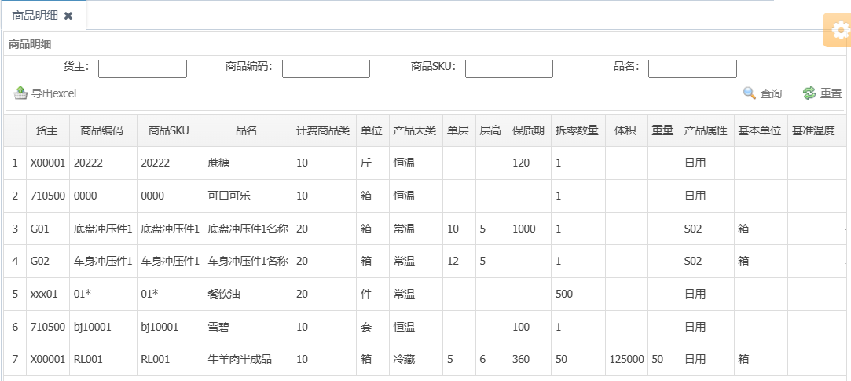Click the 商品SKU column header
Screen dimensions: 851x381
tap(169, 131)
